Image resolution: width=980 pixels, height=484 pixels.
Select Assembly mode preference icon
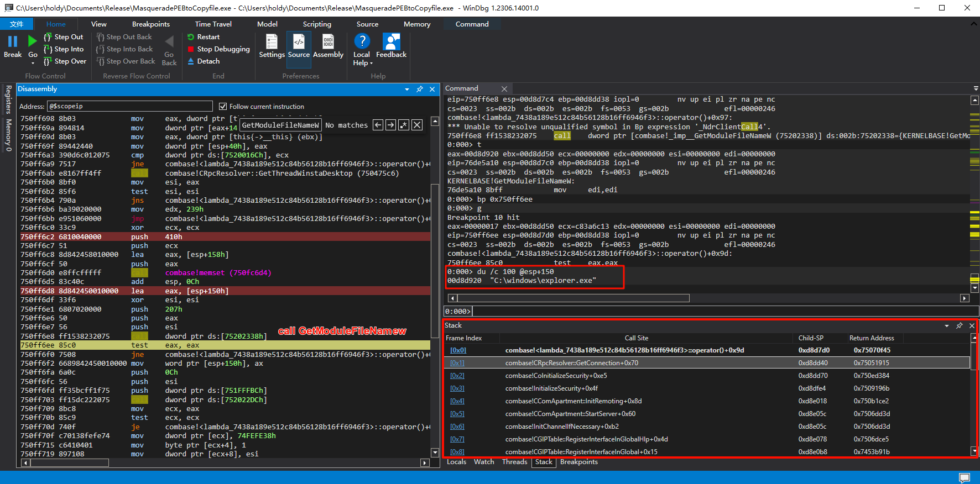(328, 42)
